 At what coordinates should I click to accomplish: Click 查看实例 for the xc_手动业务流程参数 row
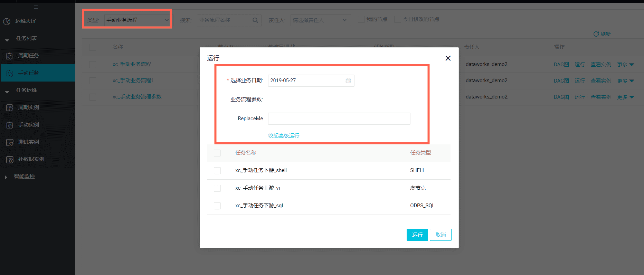coord(601,97)
